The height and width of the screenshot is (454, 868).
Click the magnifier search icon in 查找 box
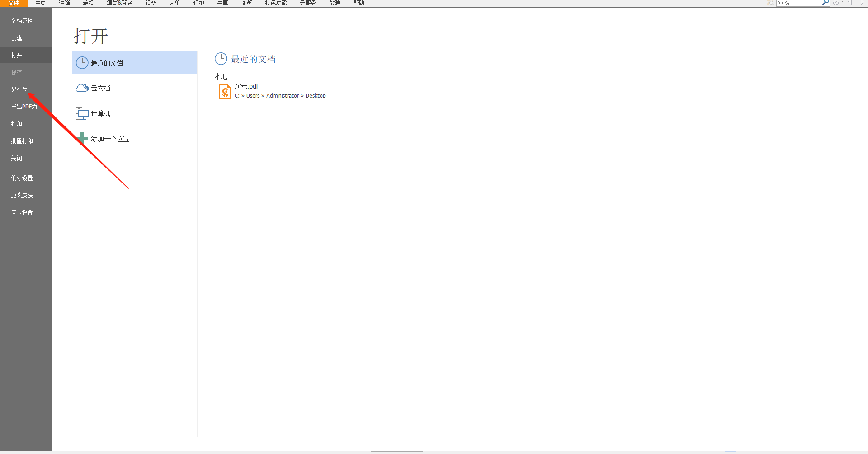coord(826,3)
